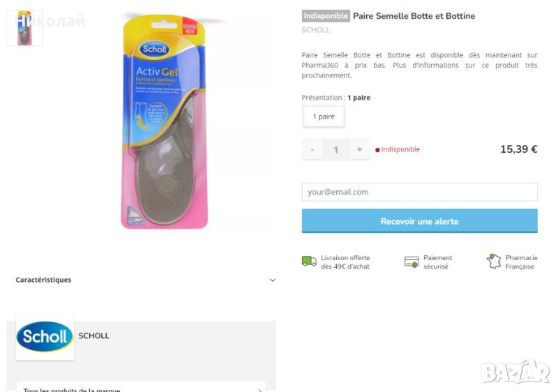Screen dimensions: 558x392
Task: Click the France map pharmacy icon
Action: pos(494,262)
